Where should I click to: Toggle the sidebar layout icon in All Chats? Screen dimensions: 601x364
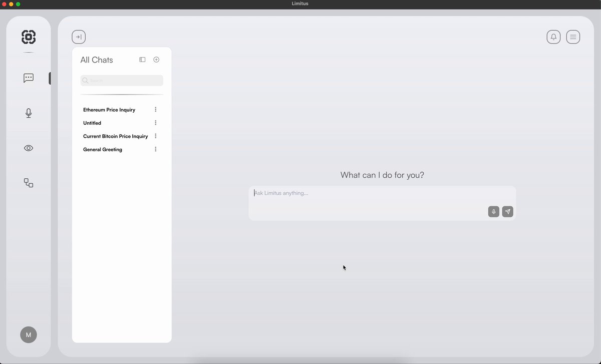142,60
